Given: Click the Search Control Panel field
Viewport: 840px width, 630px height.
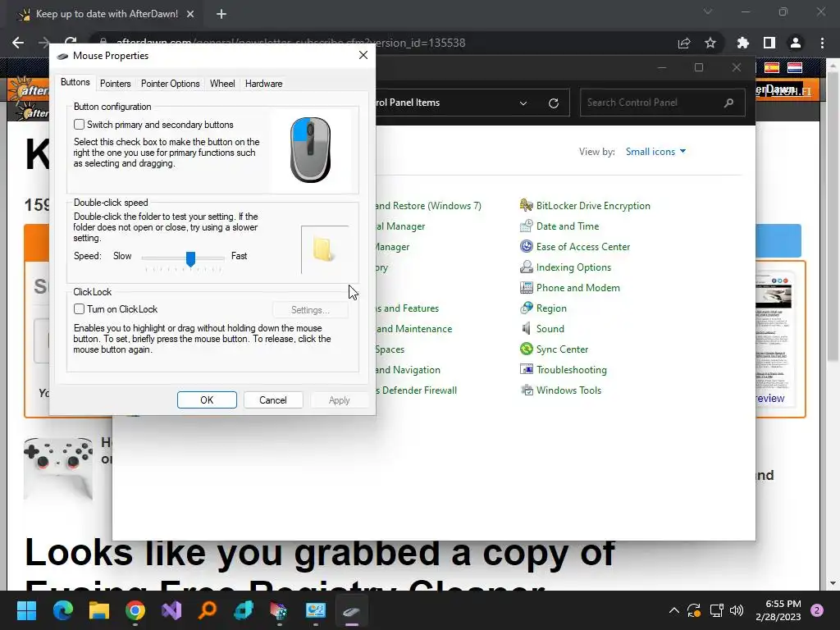Looking at the screenshot, I should point(662,103).
